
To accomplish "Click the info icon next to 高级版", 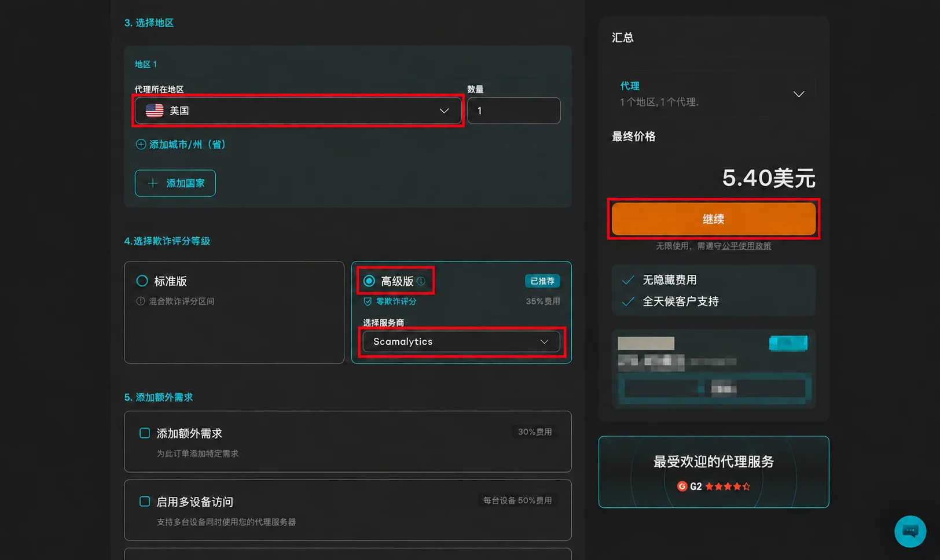I will pyautogui.click(x=421, y=281).
